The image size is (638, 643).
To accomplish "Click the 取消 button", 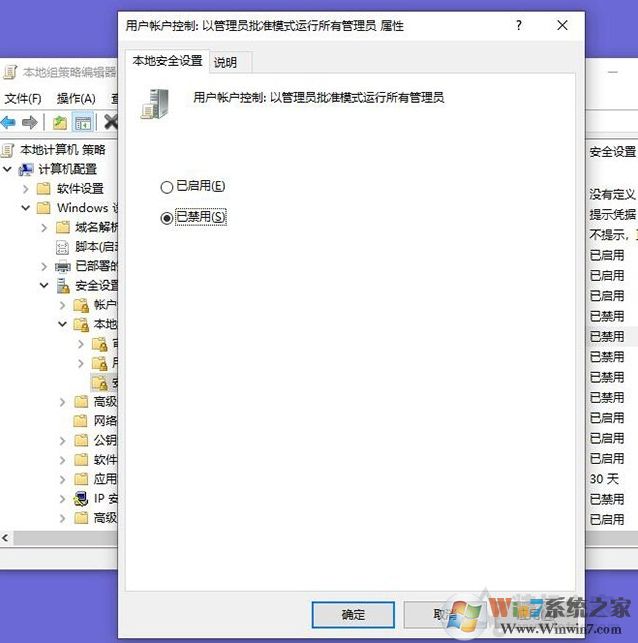I will (445, 614).
